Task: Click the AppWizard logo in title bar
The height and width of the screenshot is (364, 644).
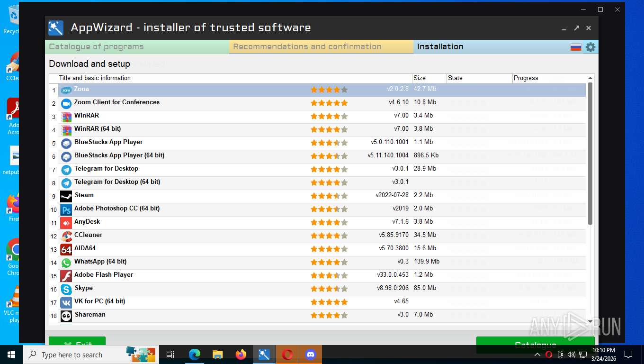Action: [56, 28]
